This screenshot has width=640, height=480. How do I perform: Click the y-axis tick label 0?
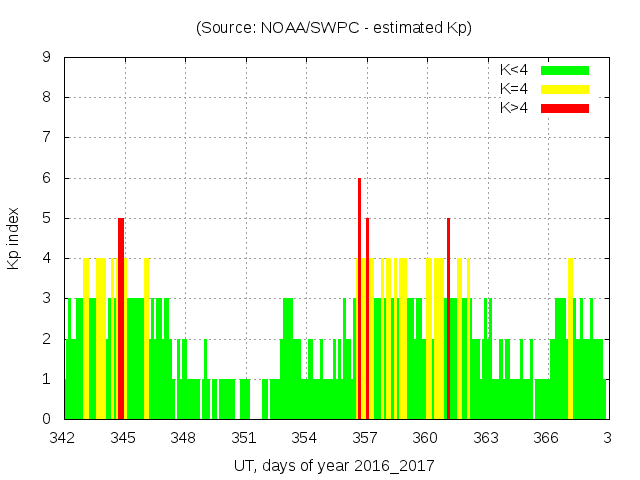[47, 419]
